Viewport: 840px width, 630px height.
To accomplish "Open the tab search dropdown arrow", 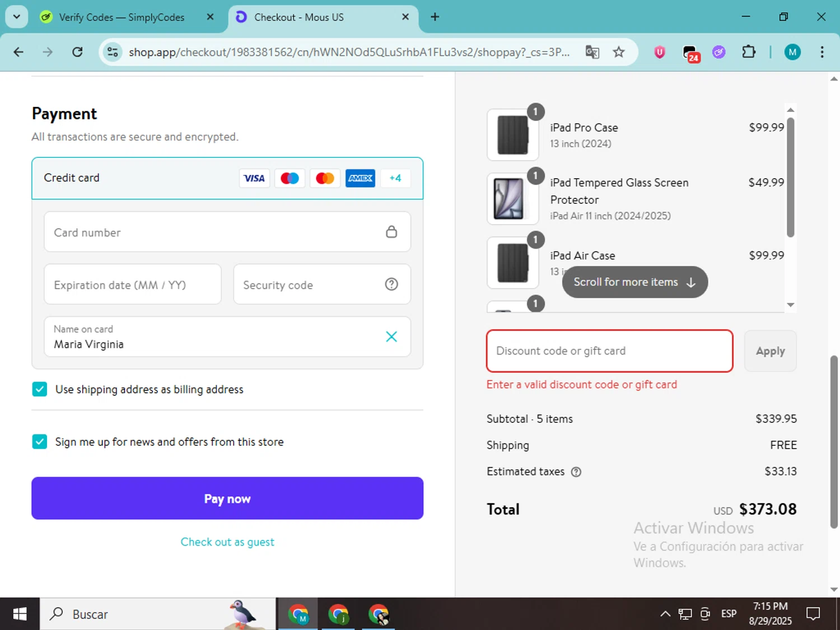I will tap(17, 17).
